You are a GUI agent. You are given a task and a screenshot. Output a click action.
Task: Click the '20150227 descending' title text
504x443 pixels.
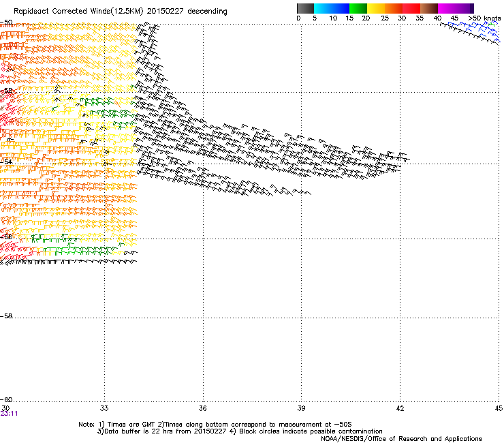tap(187, 12)
